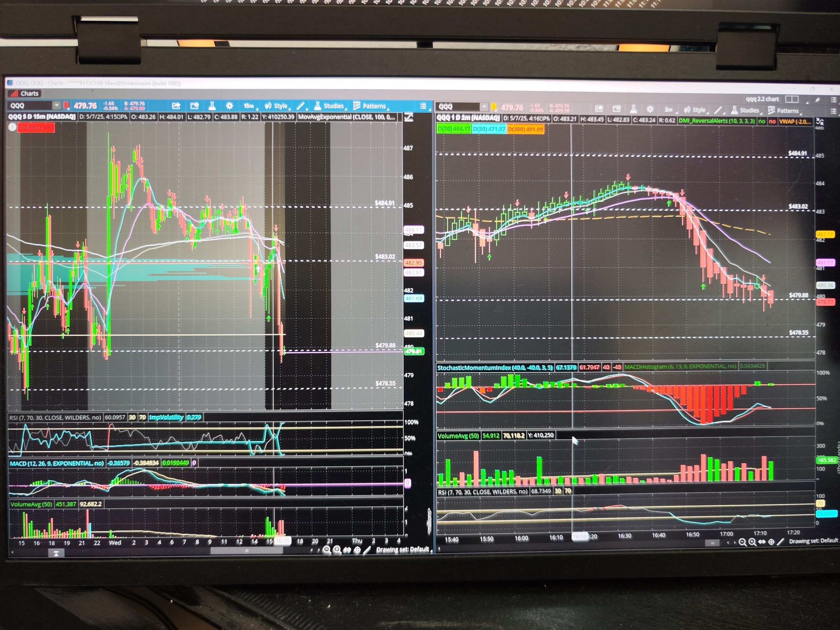Click zoom out magnifier under right chart
Screen dimensions: 840x630
click(742, 542)
